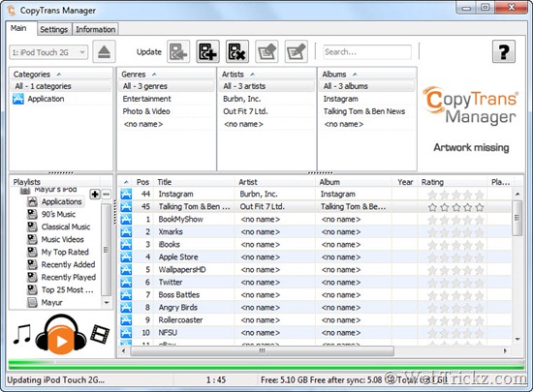Click the film strip video icon
Screen dimensions: 533x392
pyautogui.click(x=100, y=334)
